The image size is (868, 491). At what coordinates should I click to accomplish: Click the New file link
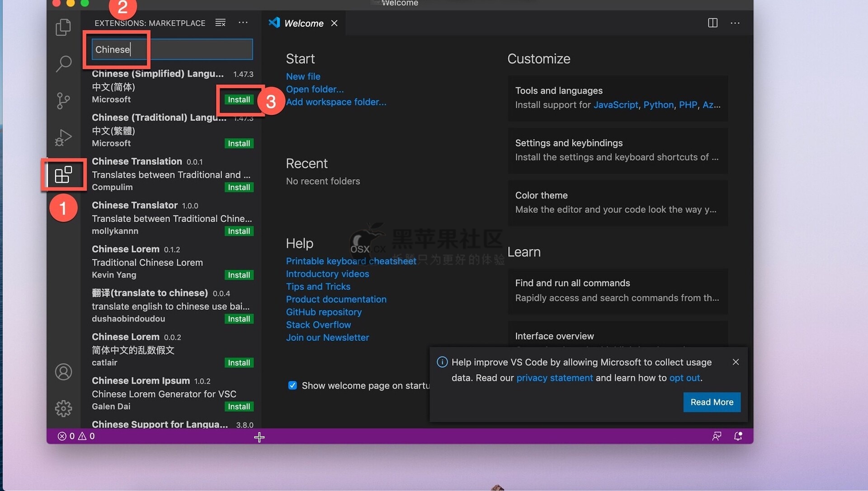click(x=303, y=76)
